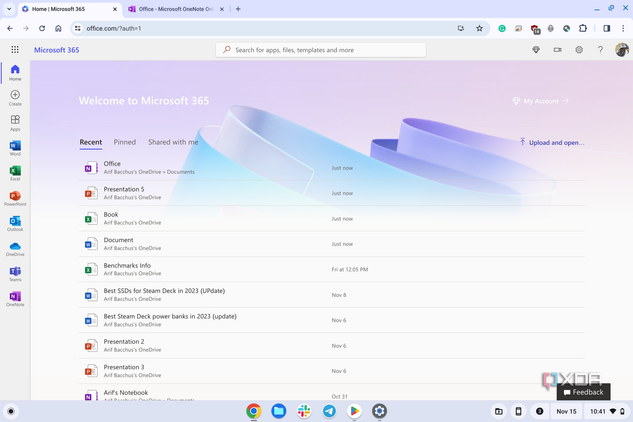Image resolution: width=633 pixels, height=422 pixels.
Task: Launch Excel from the sidebar
Action: click(x=15, y=173)
